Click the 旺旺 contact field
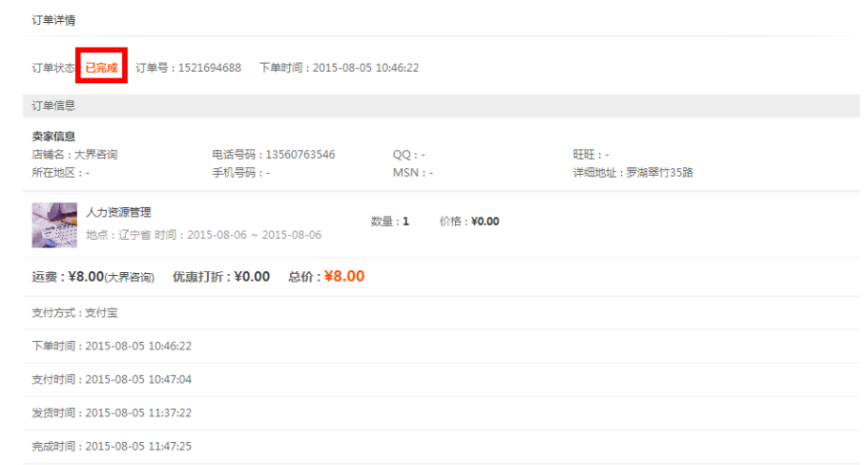 pyautogui.click(x=590, y=154)
